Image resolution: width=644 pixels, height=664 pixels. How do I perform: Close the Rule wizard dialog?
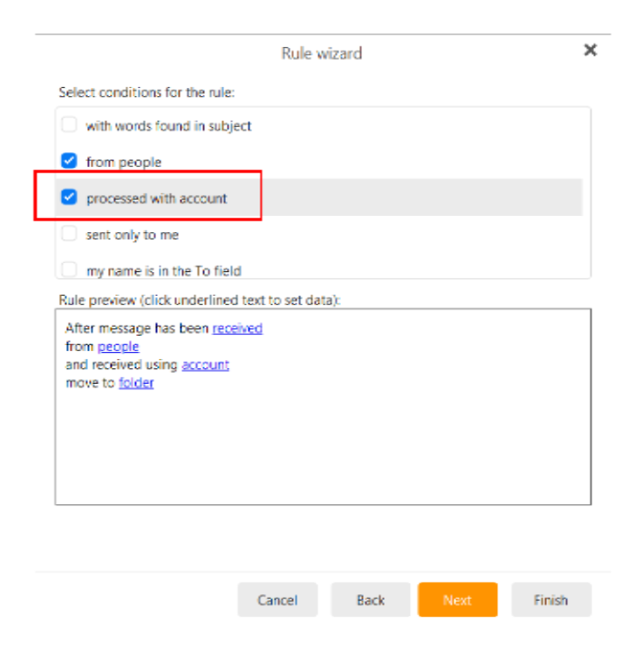(x=590, y=50)
